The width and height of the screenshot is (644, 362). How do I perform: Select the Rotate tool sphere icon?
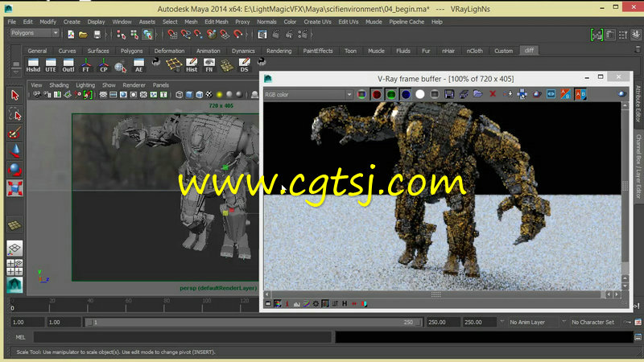tap(14, 170)
